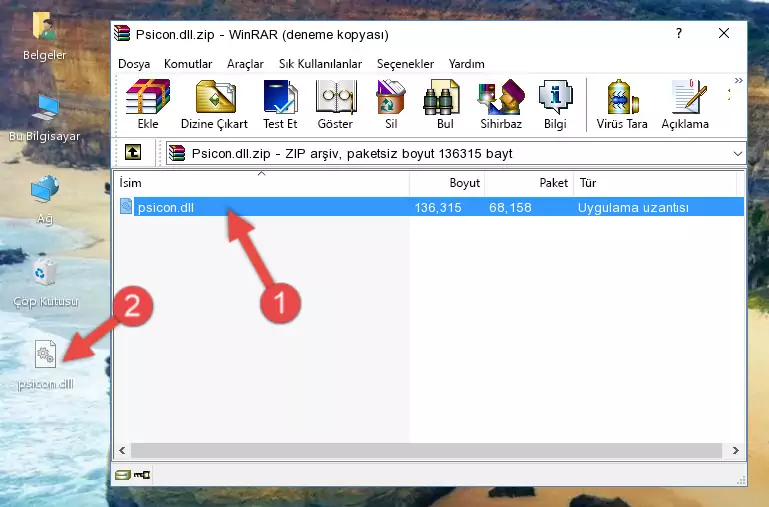This screenshot has height=507, width=769.
Task: Select psicon.dll file on desktop
Action: pos(45,365)
